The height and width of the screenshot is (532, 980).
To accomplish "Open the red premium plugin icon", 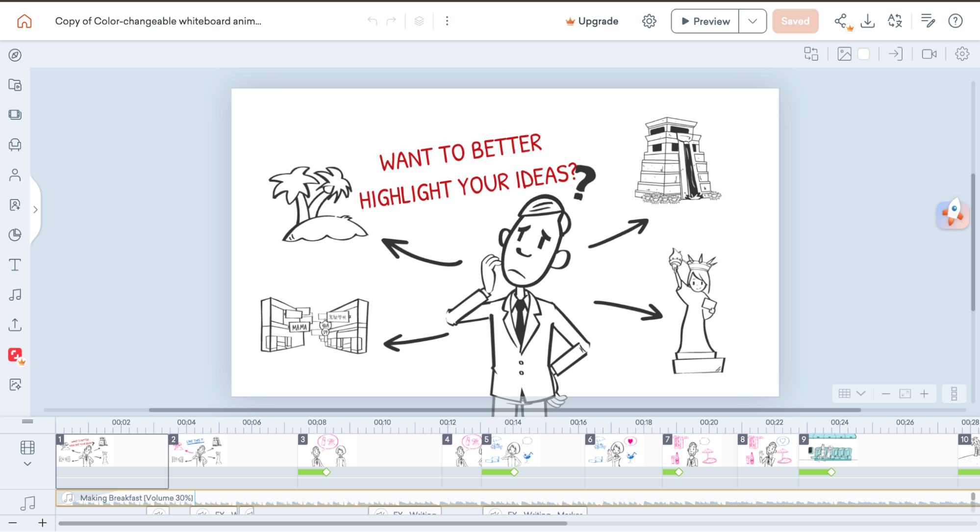I will 16,355.
